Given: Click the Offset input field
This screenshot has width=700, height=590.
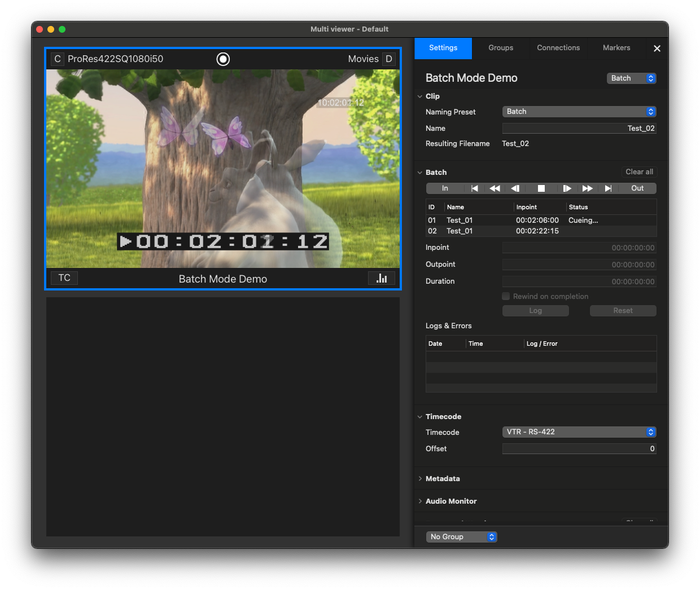Looking at the screenshot, I should (x=579, y=449).
